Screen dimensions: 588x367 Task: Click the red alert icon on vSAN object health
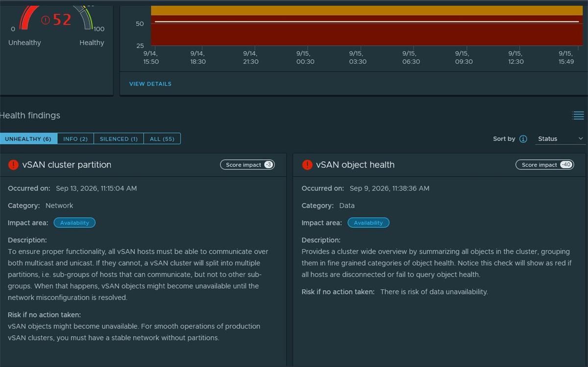(307, 165)
